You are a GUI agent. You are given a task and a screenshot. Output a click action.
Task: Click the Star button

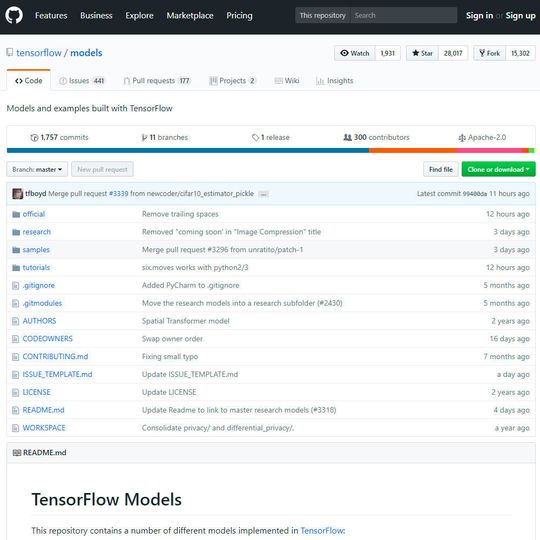pos(422,53)
